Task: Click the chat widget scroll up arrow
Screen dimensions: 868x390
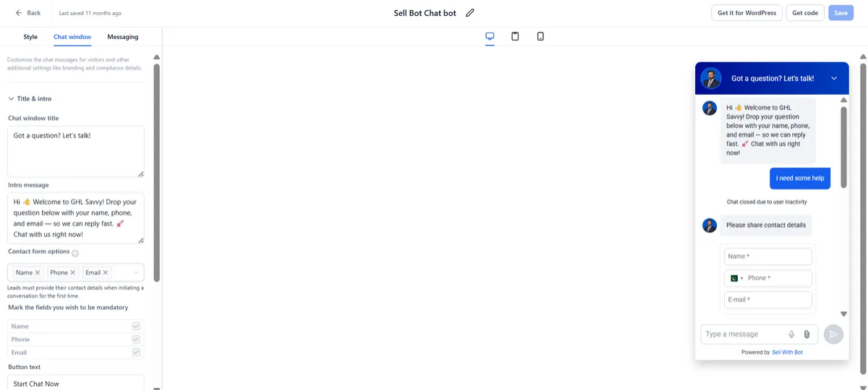Action: 843,101
